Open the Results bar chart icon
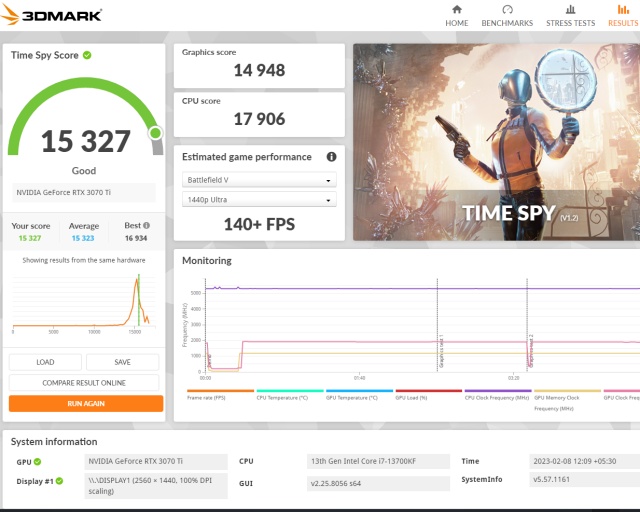The height and width of the screenshot is (512, 640). [x=623, y=9]
